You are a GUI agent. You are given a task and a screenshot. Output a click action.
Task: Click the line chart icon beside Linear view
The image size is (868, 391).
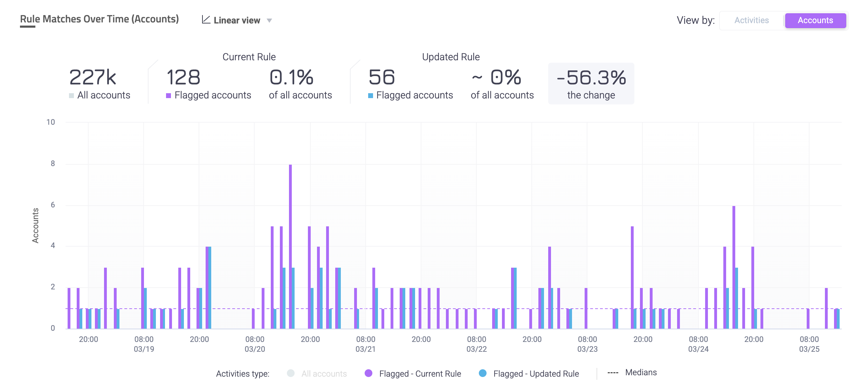click(x=206, y=20)
